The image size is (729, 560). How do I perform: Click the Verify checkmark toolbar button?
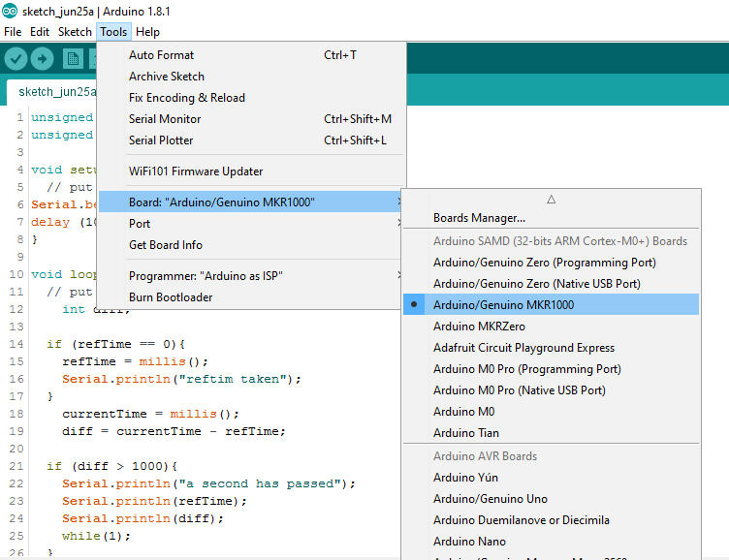coord(16,59)
